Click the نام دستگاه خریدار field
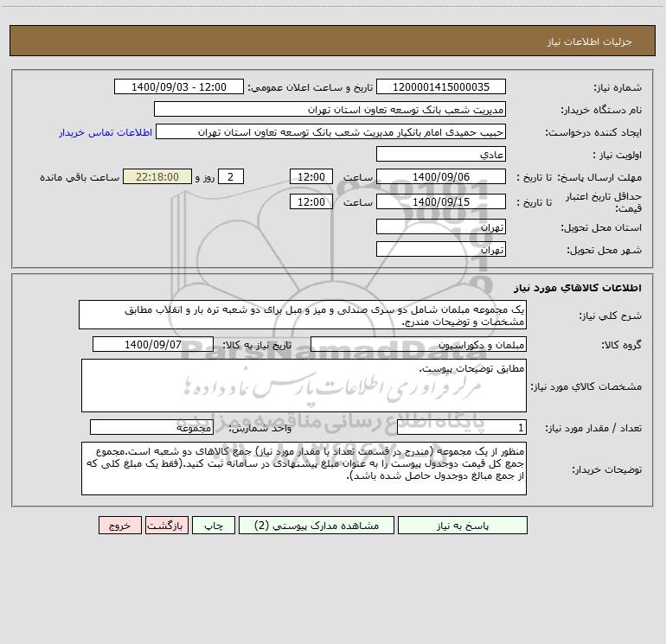This screenshot has width=666, height=644. [x=330, y=109]
